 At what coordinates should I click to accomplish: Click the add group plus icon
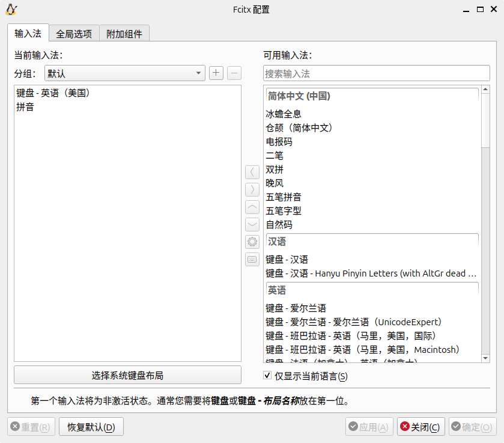[216, 73]
